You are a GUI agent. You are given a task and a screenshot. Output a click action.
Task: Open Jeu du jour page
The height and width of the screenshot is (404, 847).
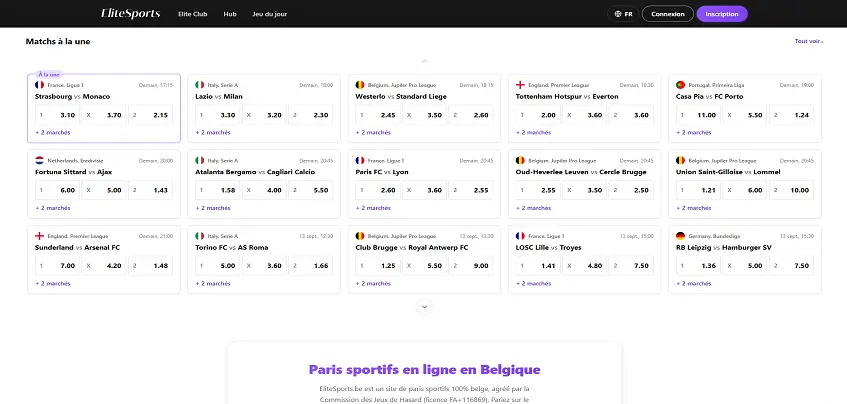270,14
